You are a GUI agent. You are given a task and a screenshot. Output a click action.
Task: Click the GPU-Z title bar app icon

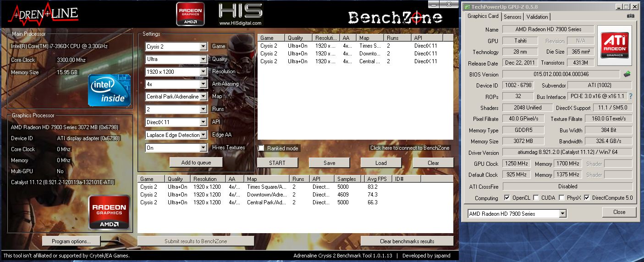click(467, 7)
